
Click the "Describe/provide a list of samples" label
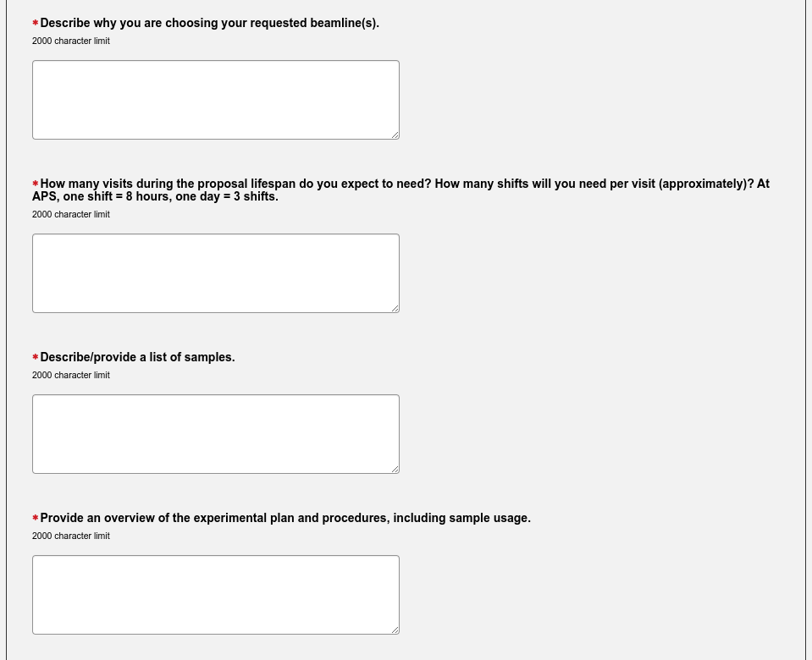coord(137,357)
